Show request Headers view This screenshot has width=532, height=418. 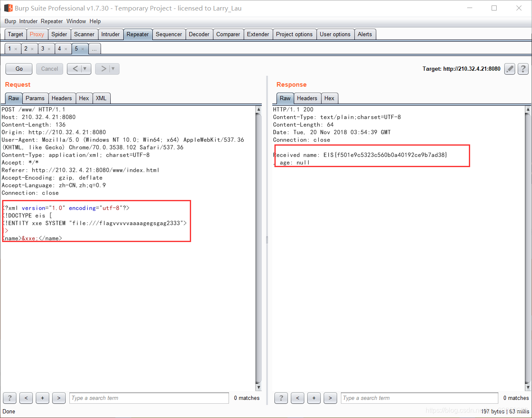62,99
